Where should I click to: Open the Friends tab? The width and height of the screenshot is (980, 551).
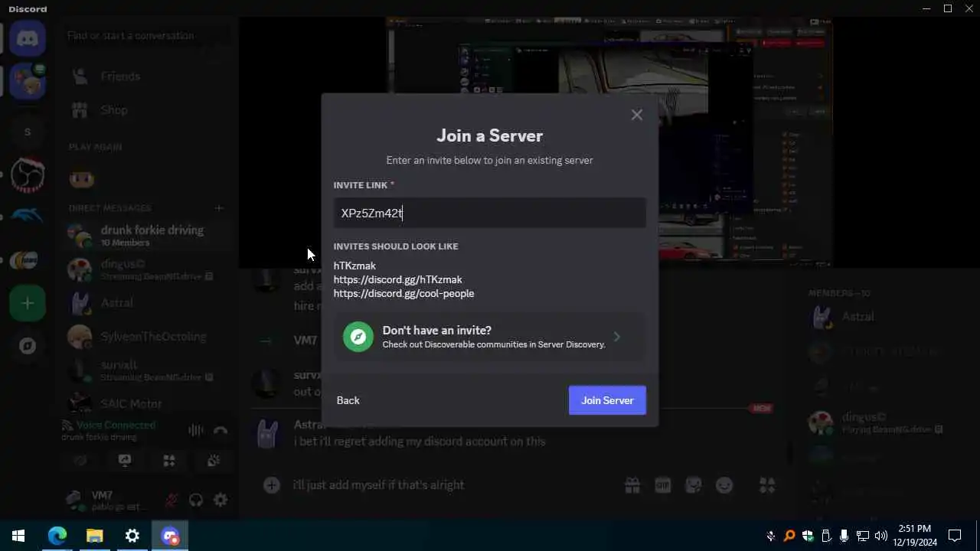(147, 77)
